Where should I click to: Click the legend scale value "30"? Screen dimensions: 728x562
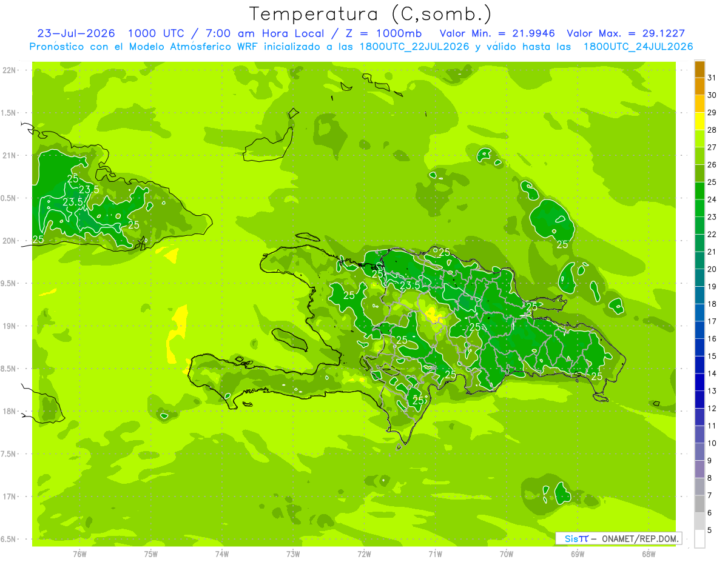(x=712, y=95)
